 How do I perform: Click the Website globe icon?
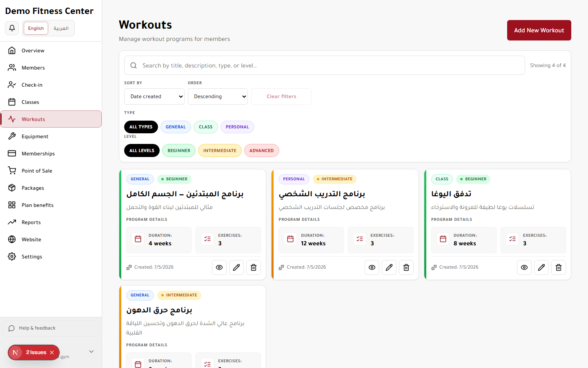tap(12, 240)
